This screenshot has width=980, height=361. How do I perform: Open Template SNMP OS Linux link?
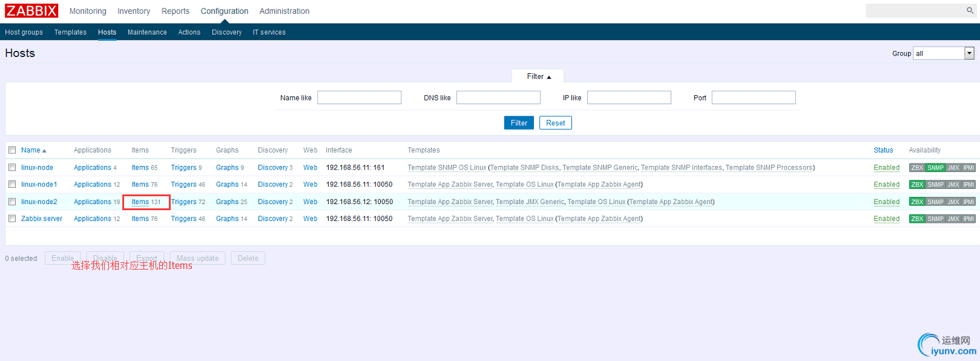coord(447,168)
